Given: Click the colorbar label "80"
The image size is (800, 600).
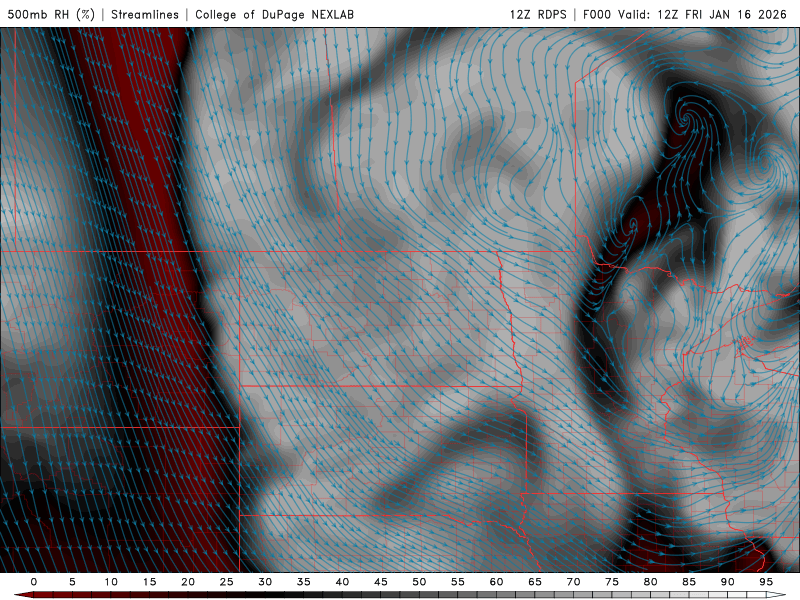Looking at the screenshot, I should [650, 582].
